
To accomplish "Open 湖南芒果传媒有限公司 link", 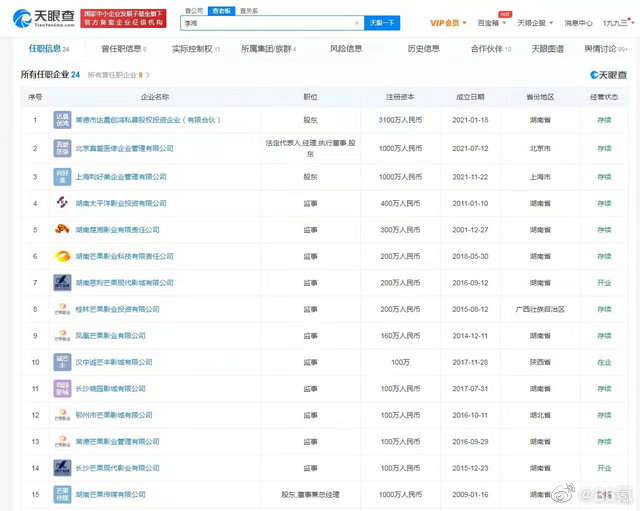I will (111, 494).
